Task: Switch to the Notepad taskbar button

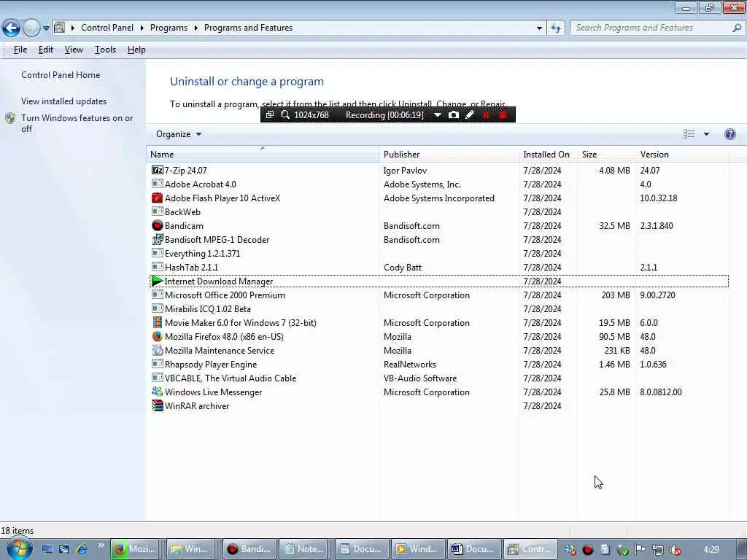Action: click(x=305, y=549)
